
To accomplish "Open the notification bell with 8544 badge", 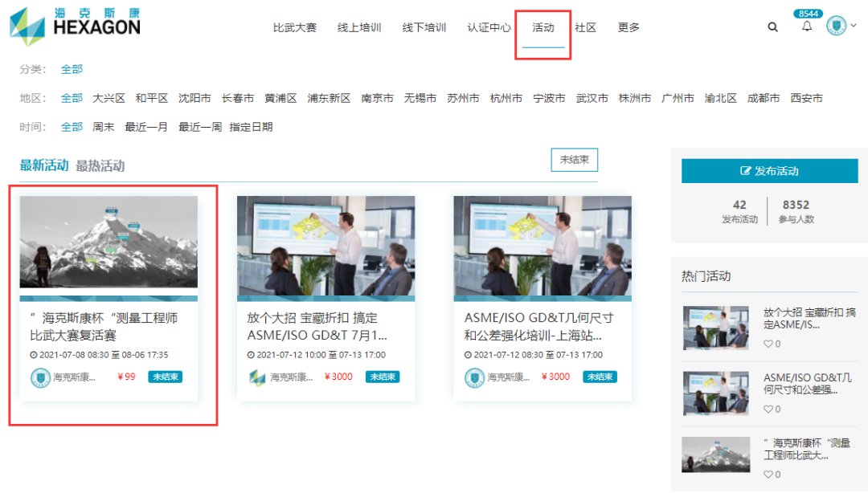I will coord(806,26).
